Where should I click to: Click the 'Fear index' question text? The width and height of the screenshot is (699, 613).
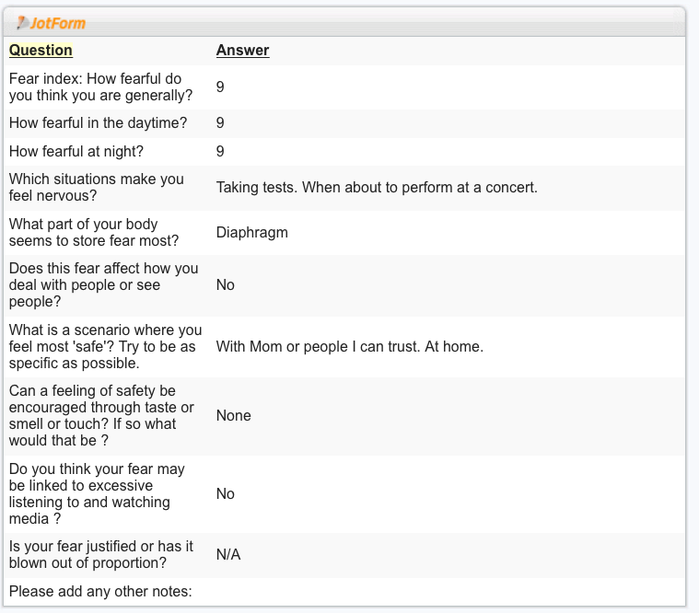point(101,87)
